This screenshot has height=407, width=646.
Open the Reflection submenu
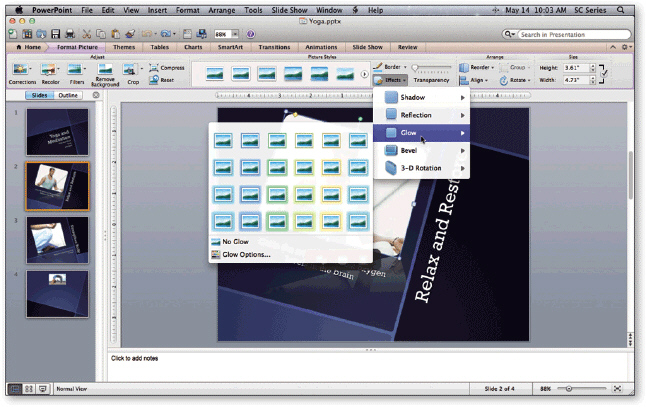[421, 115]
